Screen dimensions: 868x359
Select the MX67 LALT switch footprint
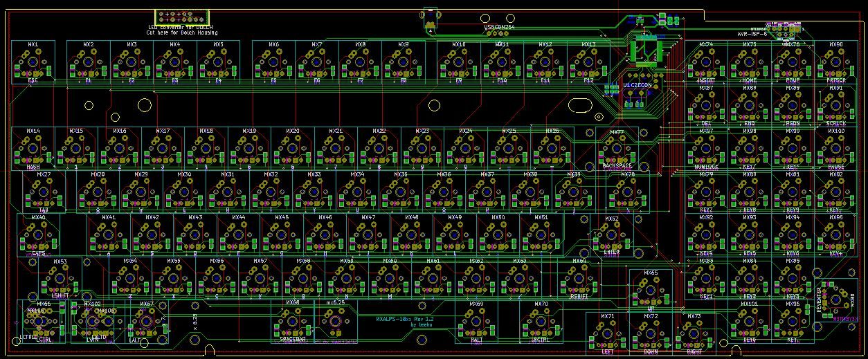pos(147,322)
